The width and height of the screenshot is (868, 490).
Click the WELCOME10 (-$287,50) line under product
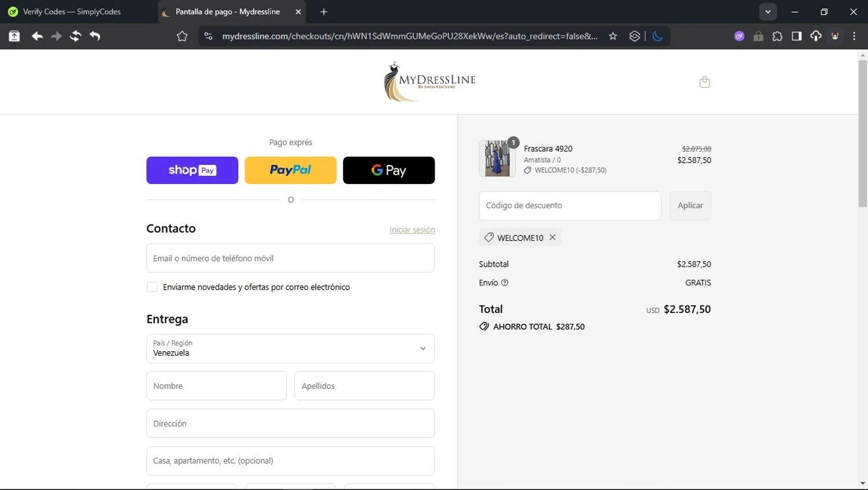pos(565,170)
